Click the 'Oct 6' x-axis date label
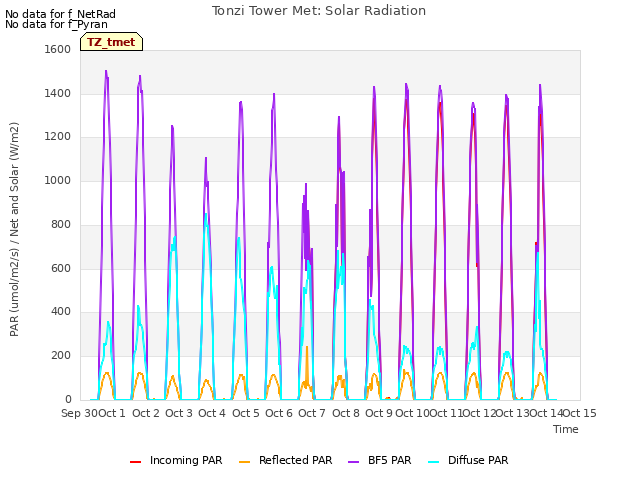Screen dimensions: 640x480 (279, 413)
